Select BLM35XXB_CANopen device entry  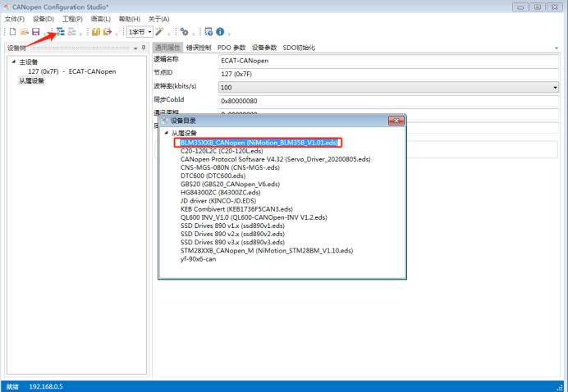tap(259, 143)
